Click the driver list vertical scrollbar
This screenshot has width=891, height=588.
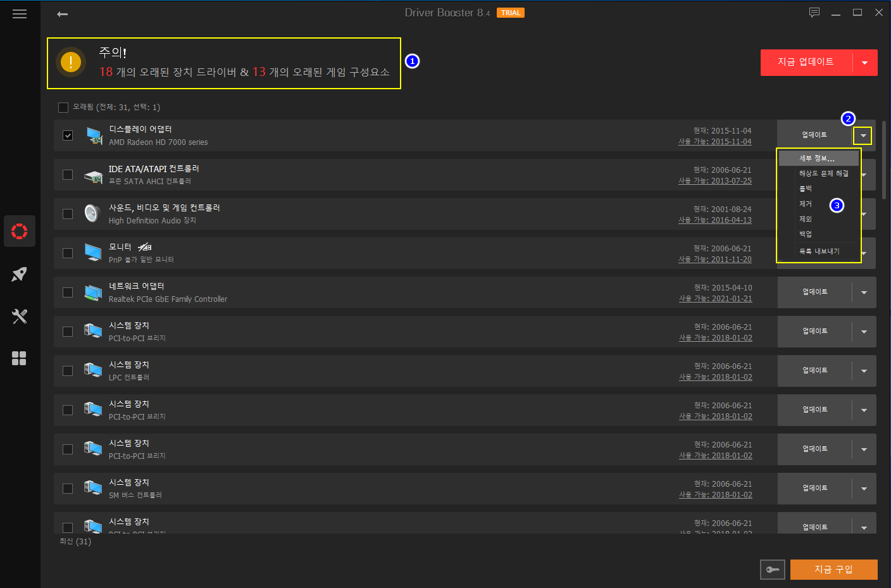click(884, 160)
